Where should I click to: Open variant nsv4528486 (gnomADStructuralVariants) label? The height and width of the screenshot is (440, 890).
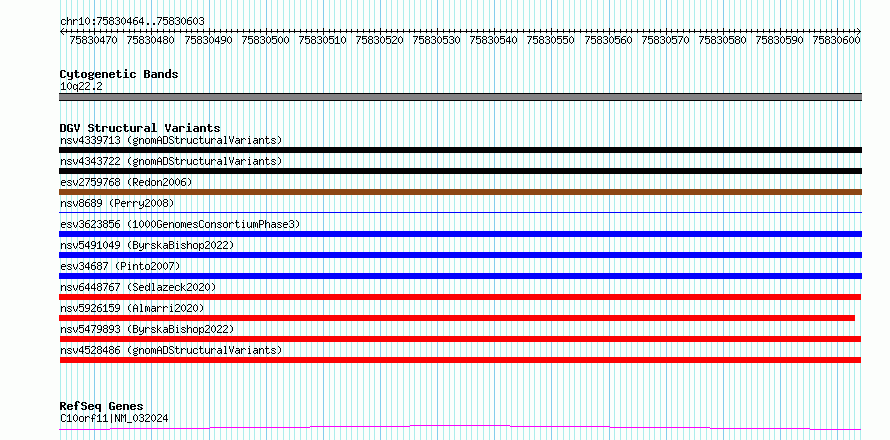171,350
